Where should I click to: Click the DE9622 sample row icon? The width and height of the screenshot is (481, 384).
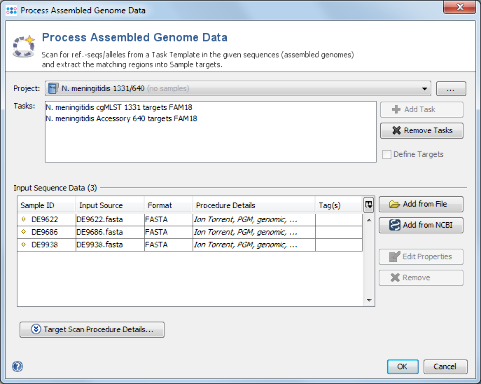point(23,219)
